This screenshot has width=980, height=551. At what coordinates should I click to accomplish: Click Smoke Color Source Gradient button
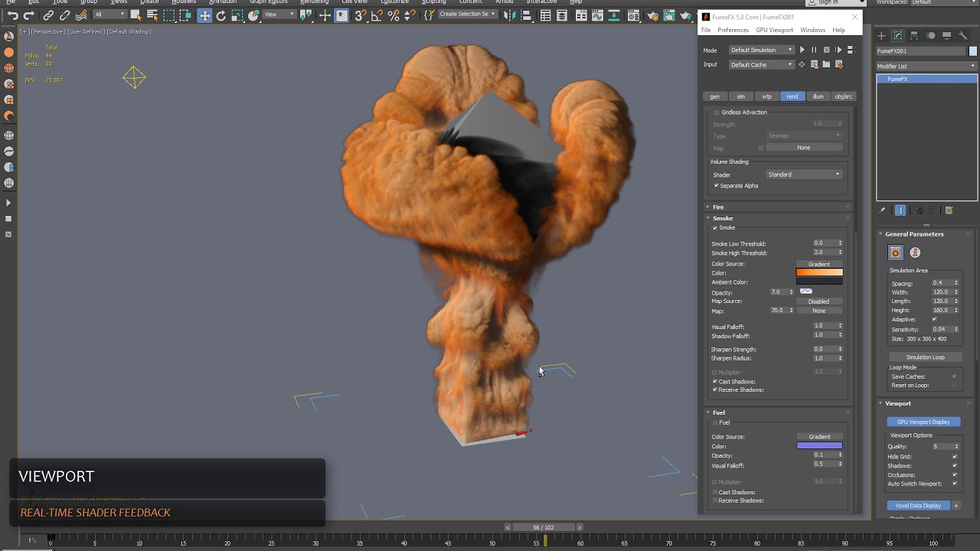818,264
